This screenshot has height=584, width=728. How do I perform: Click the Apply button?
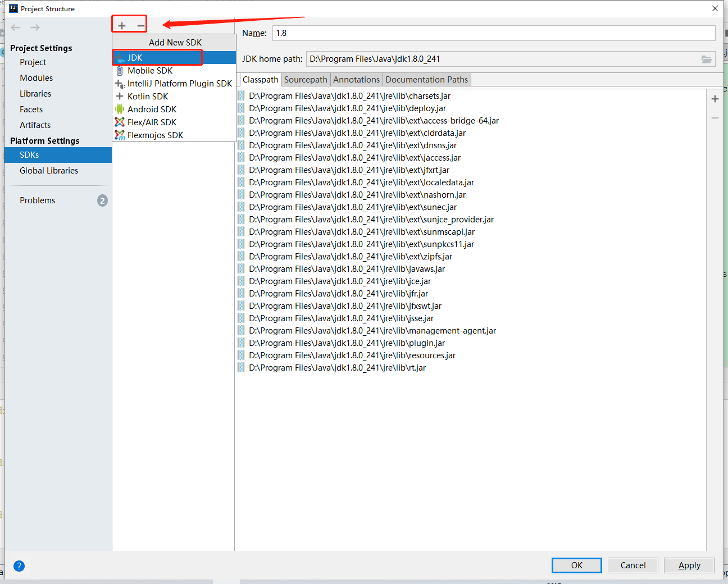pos(689,565)
